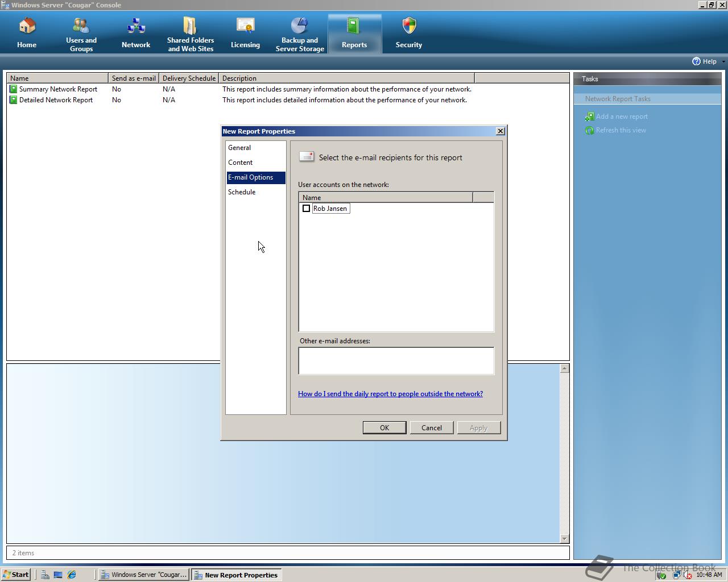Click the Name column header in the user list
This screenshot has height=582, width=728.
pyautogui.click(x=386, y=198)
